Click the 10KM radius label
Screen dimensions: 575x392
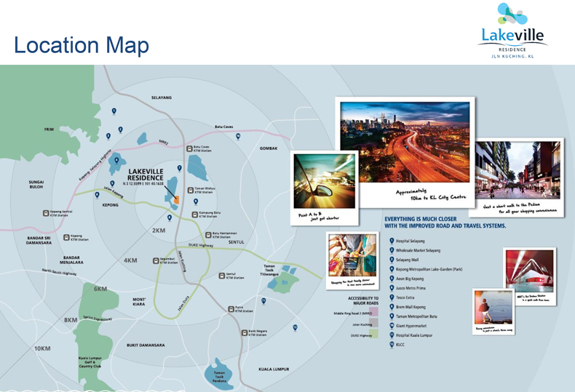(42, 348)
